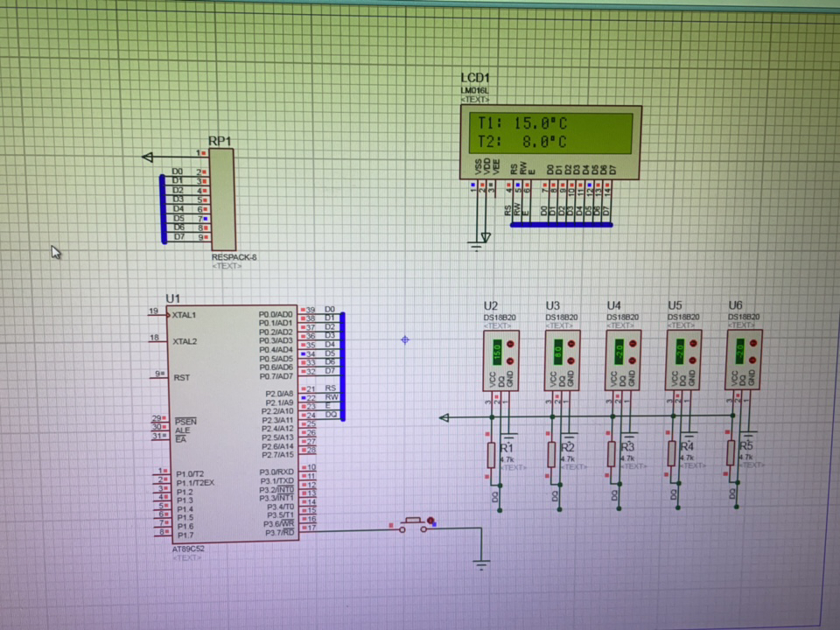Select the blue bus beside microcontroller port P0
The width and height of the screenshot is (840, 630).
pos(343,367)
